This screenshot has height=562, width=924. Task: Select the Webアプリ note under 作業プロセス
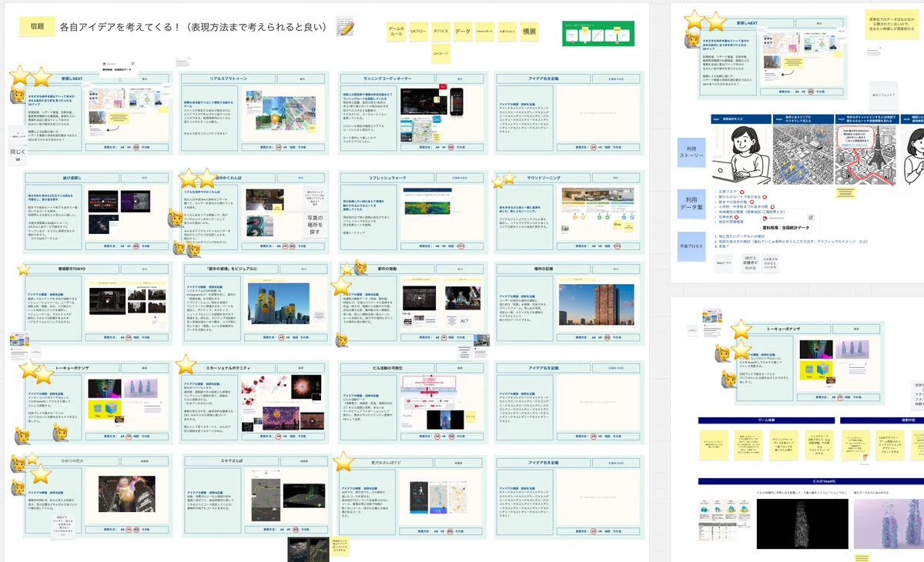point(723,263)
